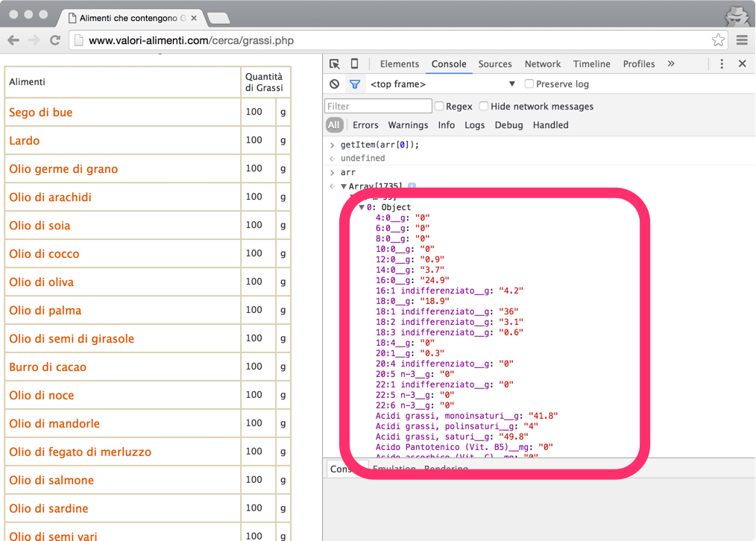Viewport: 756px width, 541px height.
Task: Click the console filter funnel icon
Action: coord(355,84)
